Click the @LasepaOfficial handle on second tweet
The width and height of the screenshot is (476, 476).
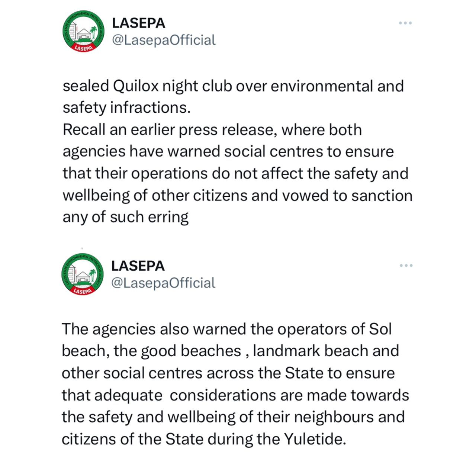coord(163,283)
